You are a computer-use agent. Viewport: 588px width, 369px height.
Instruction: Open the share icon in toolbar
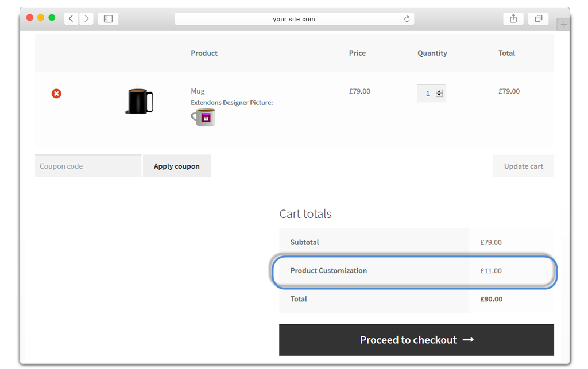(513, 18)
